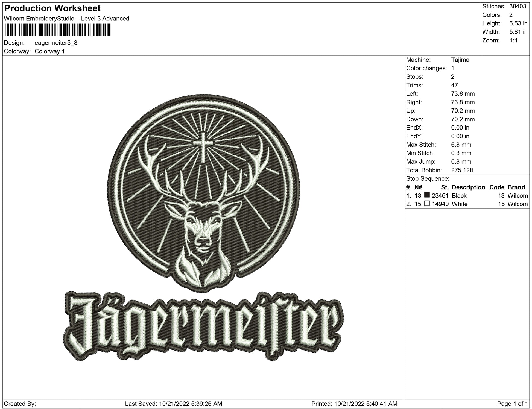Click the Production Worksheet title
The image size is (532, 409).
(x=52, y=8)
